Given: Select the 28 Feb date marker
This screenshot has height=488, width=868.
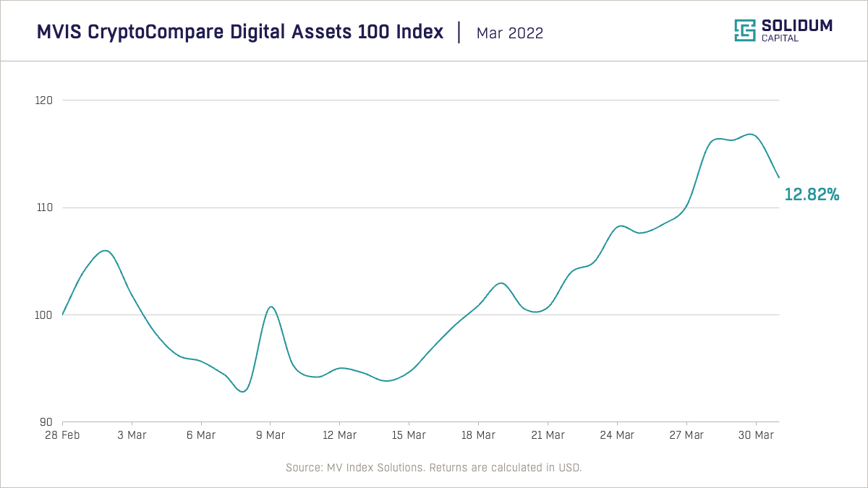Looking at the screenshot, I should [x=63, y=435].
